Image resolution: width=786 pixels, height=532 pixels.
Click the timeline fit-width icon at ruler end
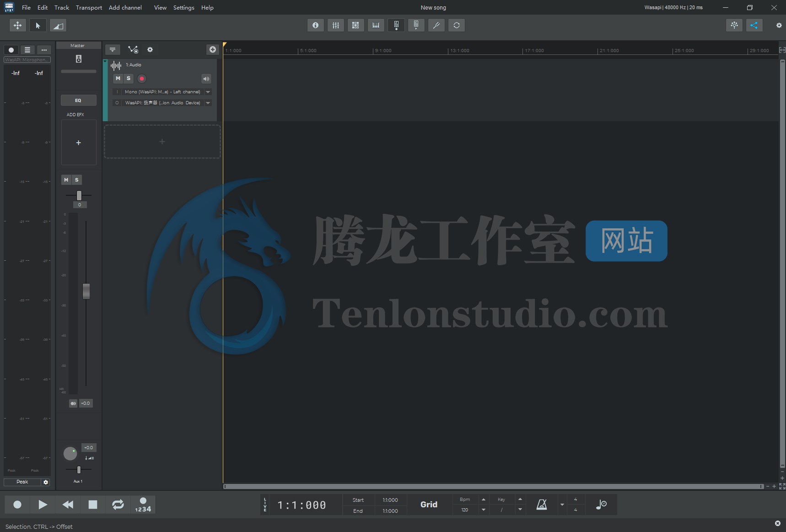782,50
